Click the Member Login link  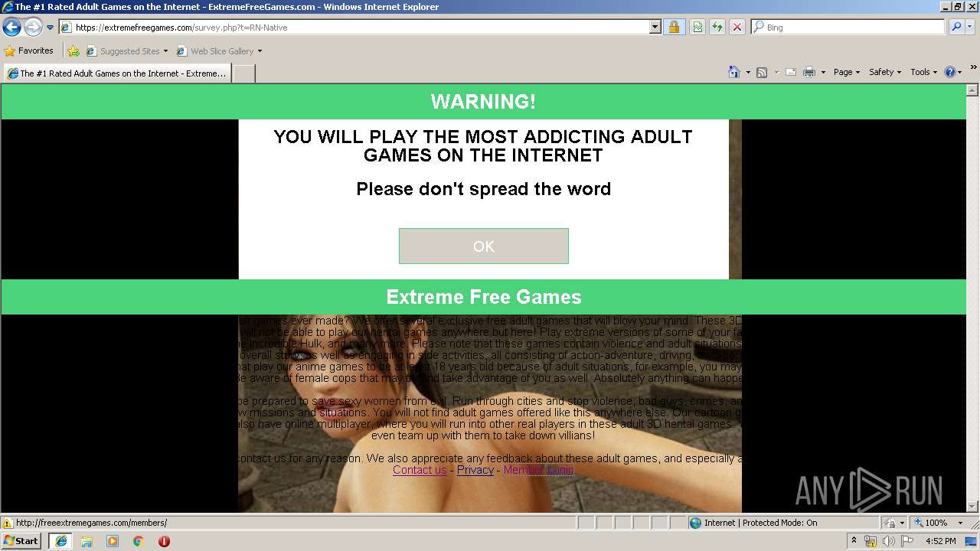539,470
